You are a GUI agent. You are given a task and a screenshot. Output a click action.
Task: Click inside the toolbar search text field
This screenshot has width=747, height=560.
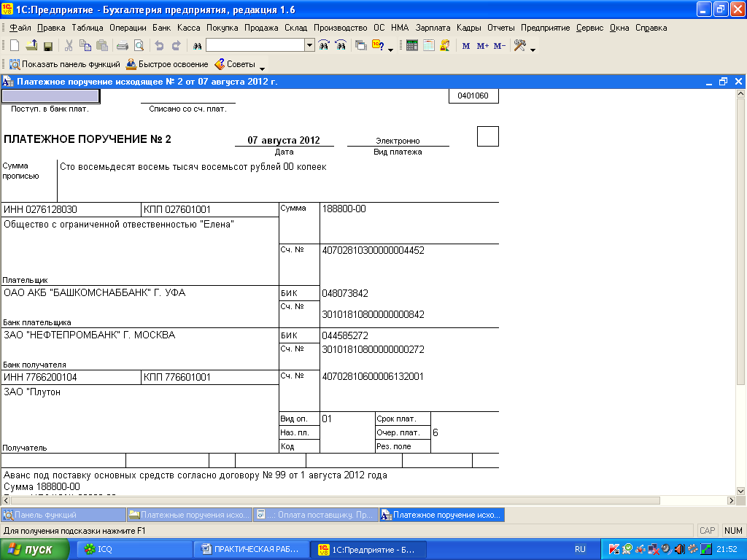coord(255,45)
